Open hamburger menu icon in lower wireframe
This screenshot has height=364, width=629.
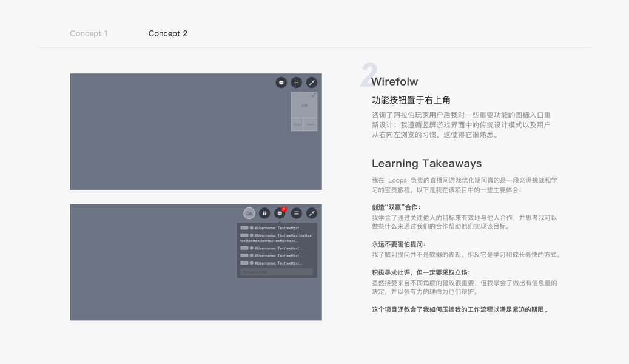coord(297,214)
